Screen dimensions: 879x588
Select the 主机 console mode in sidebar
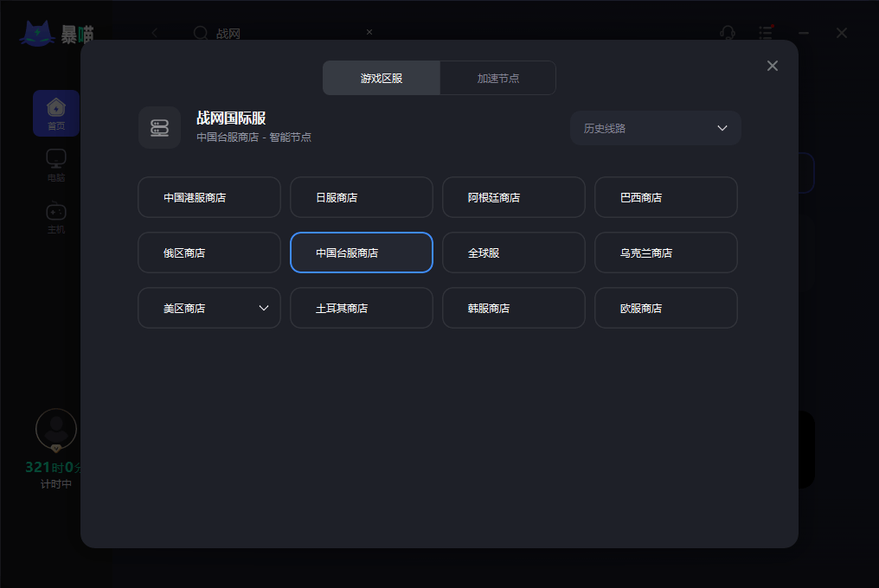[x=55, y=214]
